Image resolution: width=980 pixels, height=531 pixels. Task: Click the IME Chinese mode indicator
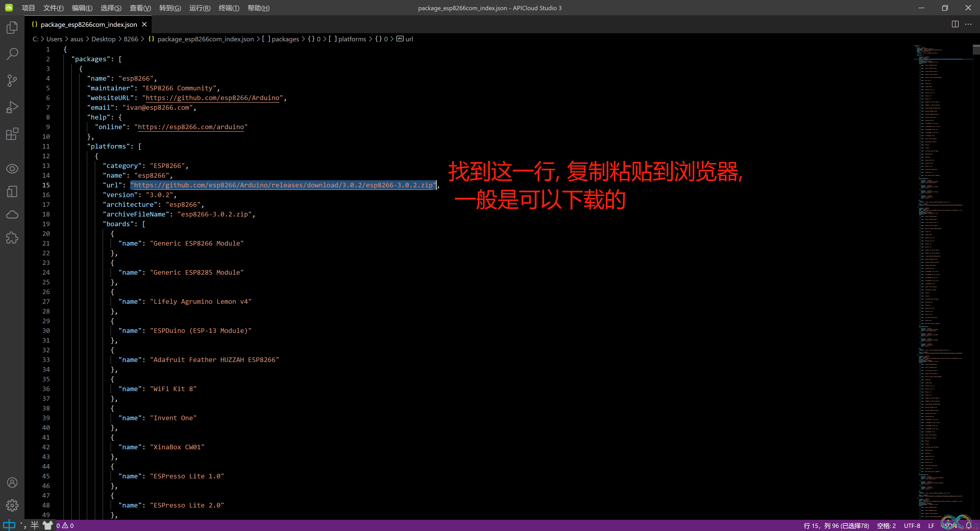point(9,525)
